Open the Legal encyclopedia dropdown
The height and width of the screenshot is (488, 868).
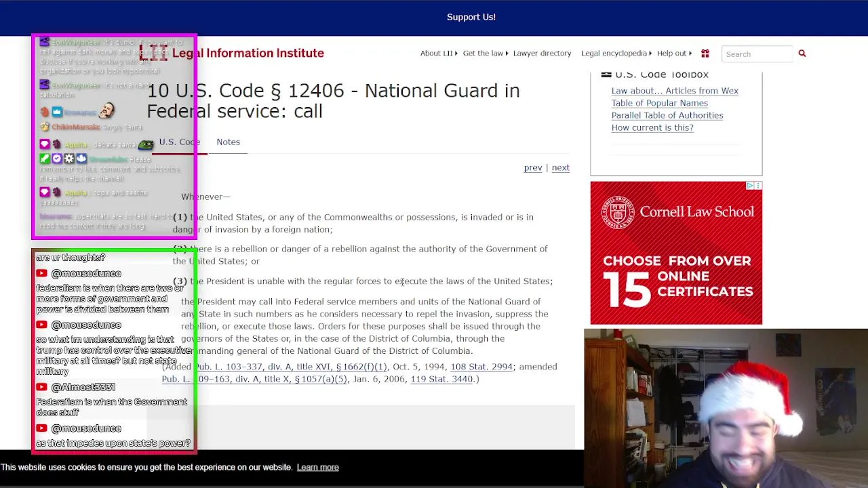click(616, 54)
